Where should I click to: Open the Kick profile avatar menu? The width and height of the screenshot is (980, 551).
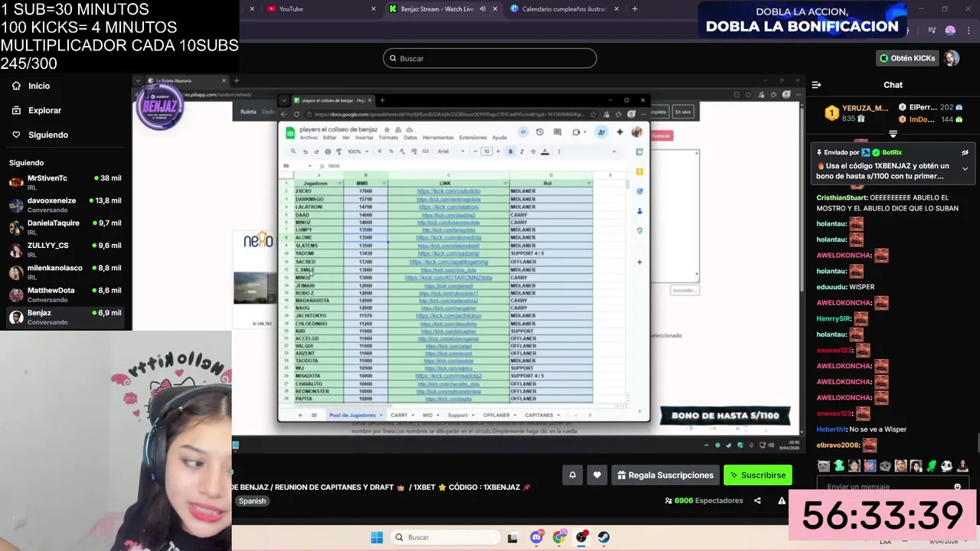click(x=951, y=58)
